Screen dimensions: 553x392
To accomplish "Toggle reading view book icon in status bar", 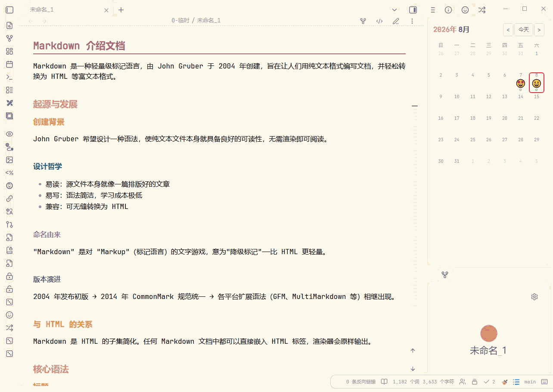I will (x=384, y=382).
